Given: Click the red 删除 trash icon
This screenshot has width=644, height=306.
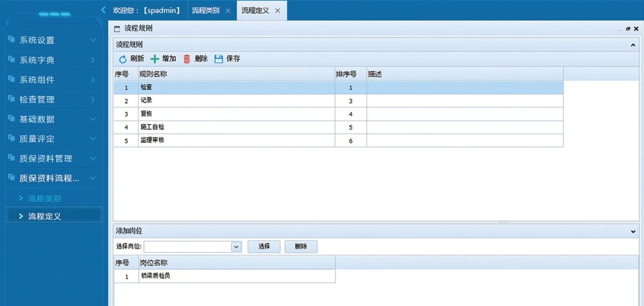Looking at the screenshot, I should [x=187, y=59].
